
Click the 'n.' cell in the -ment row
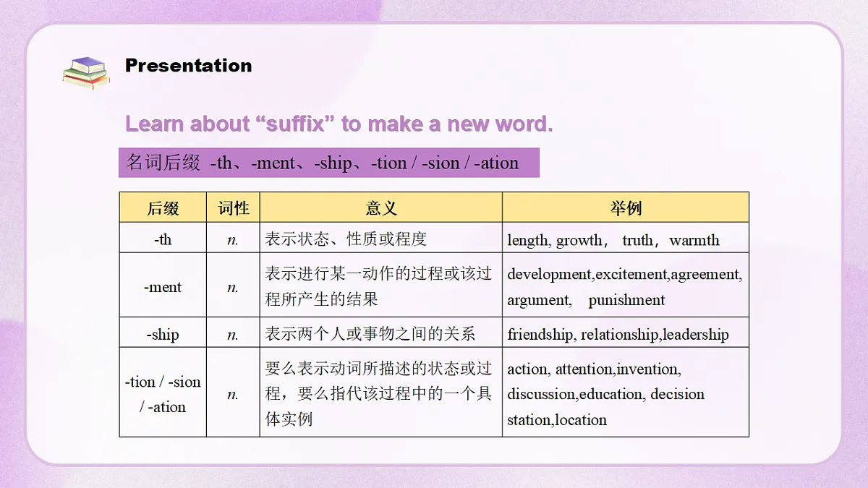(x=233, y=286)
